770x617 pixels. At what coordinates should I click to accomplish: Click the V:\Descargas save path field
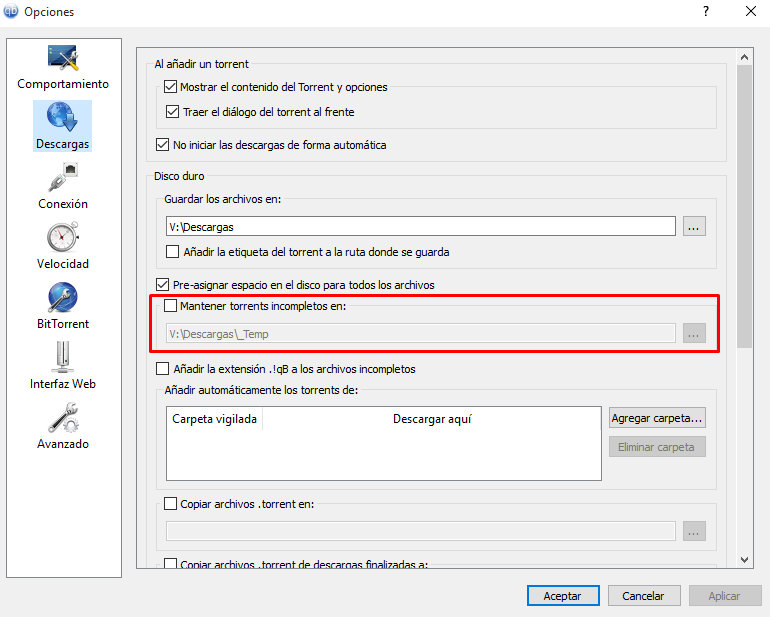tap(421, 226)
